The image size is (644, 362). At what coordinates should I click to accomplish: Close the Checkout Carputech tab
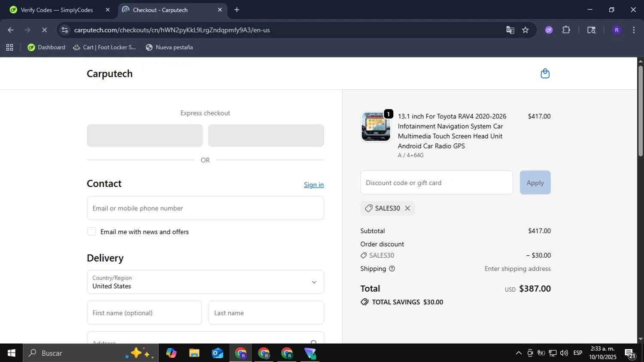coord(220,10)
